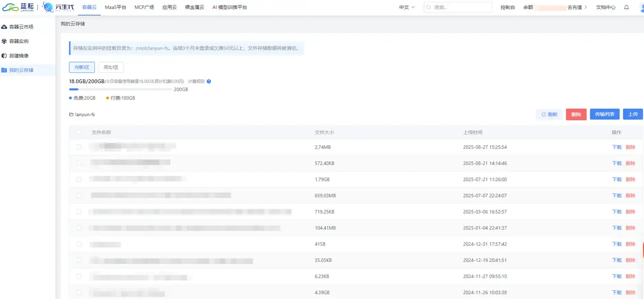Click the 我的云存储 folder icon in sidebar

[x=4, y=70]
